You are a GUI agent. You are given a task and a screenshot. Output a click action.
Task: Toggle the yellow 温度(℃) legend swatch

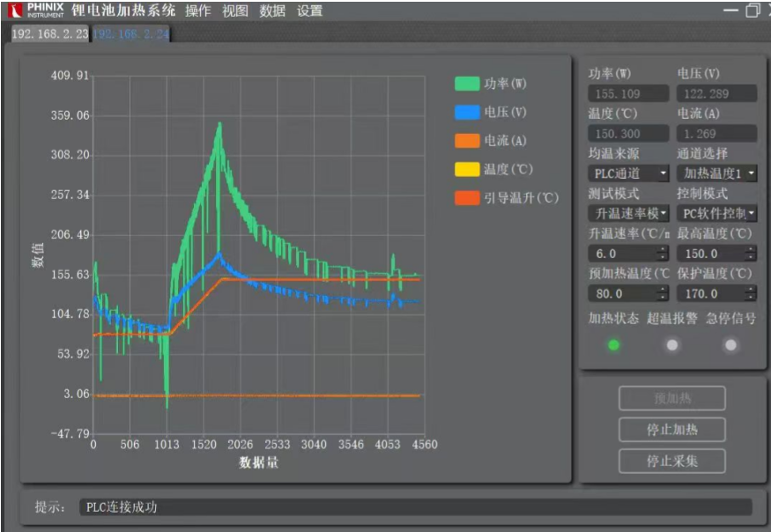pyautogui.click(x=466, y=169)
